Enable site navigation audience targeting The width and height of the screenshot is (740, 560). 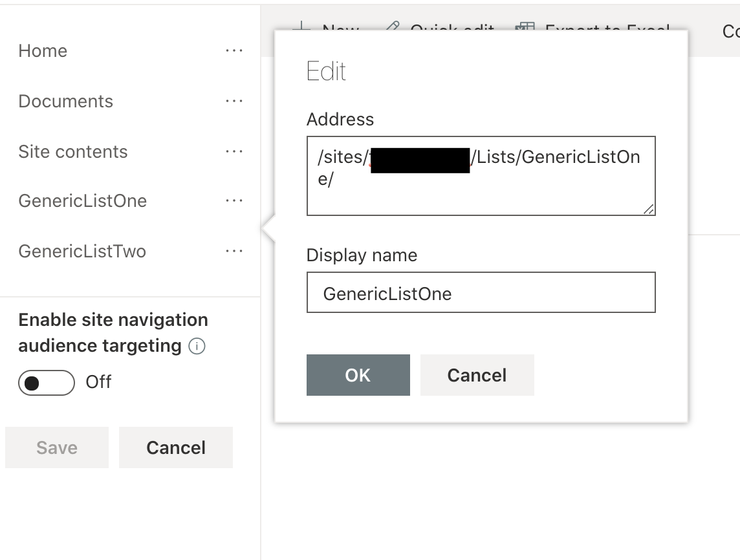tap(46, 382)
